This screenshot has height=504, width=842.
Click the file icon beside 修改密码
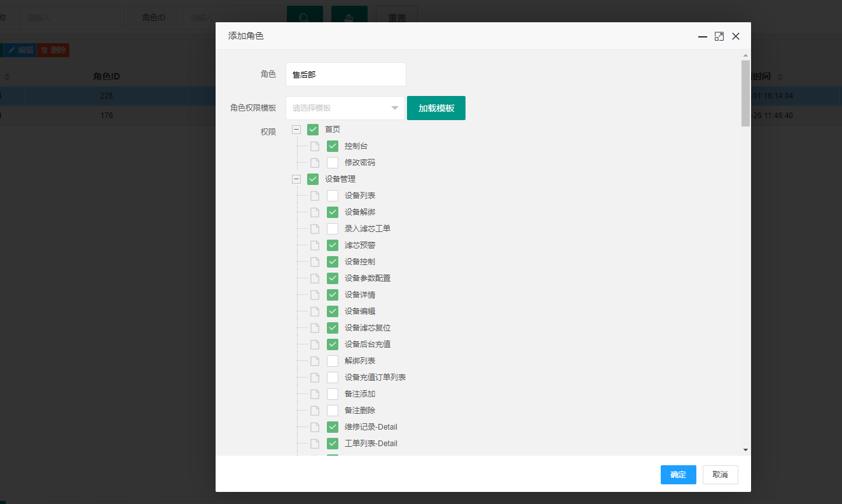[x=315, y=163]
